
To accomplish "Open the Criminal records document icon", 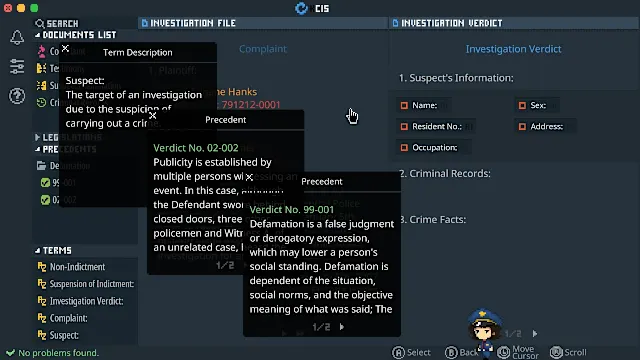I will coord(41,102).
